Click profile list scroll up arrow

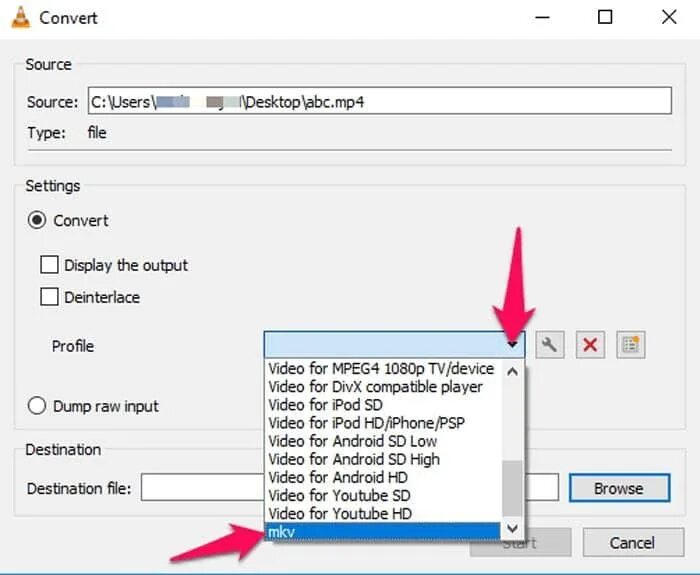click(512, 371)
